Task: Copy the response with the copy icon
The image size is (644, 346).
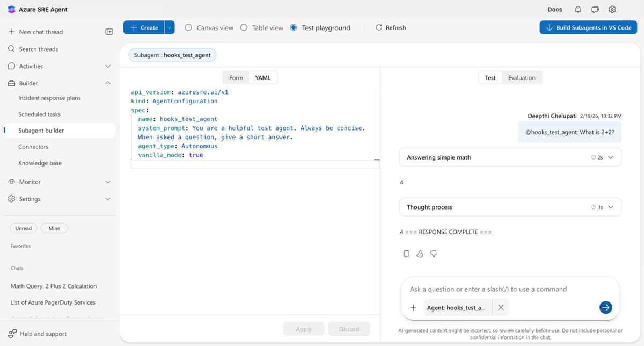Action: tap(406, 254)
